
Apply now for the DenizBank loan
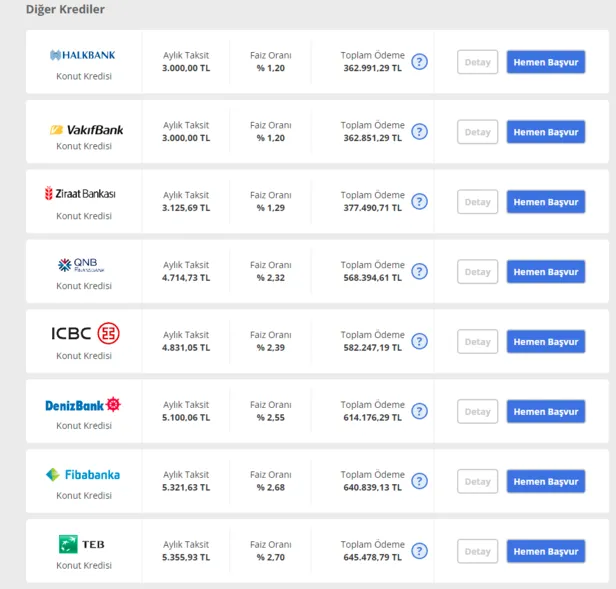pos(546,412)
